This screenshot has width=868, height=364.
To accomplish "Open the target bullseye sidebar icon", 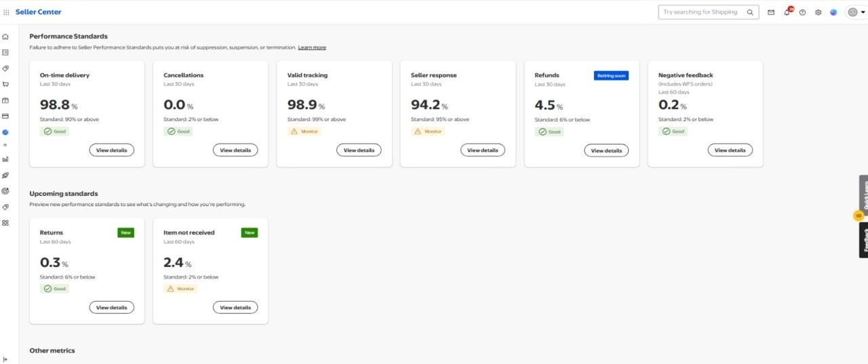I will (x=5, y=191).
